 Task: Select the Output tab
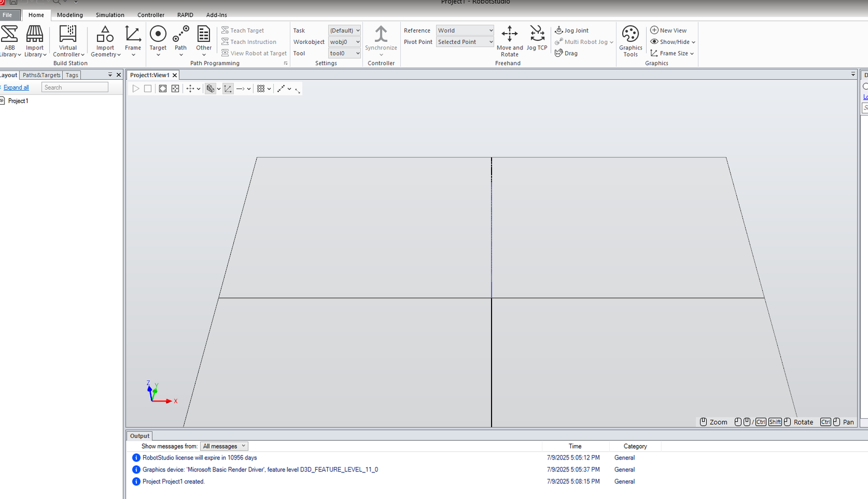(139, 436)
